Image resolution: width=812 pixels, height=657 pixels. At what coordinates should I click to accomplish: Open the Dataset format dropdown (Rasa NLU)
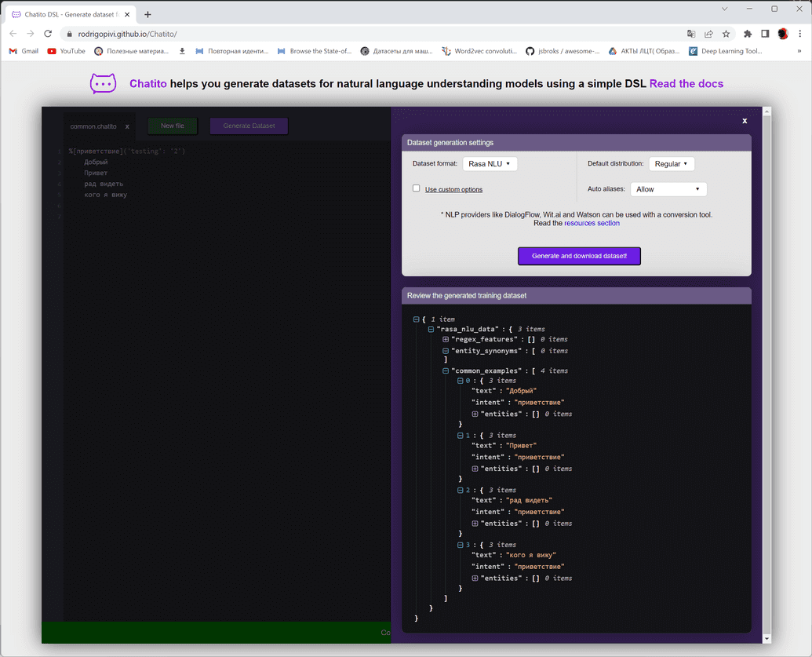[x=490, y=164]
